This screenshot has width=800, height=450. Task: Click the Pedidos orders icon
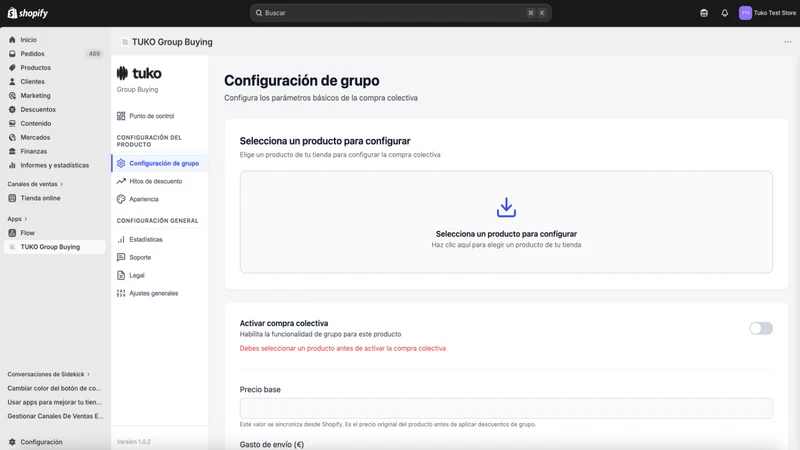click(x=12, y=54)
